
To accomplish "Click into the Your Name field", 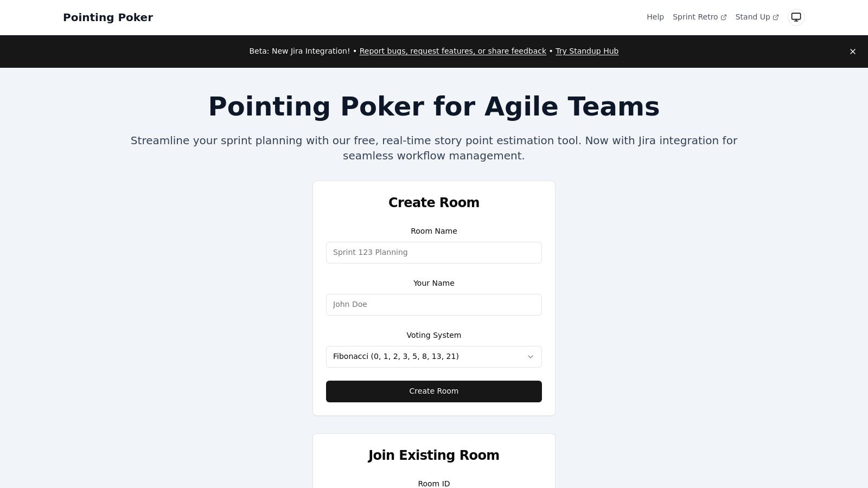I will pos(433,305).
